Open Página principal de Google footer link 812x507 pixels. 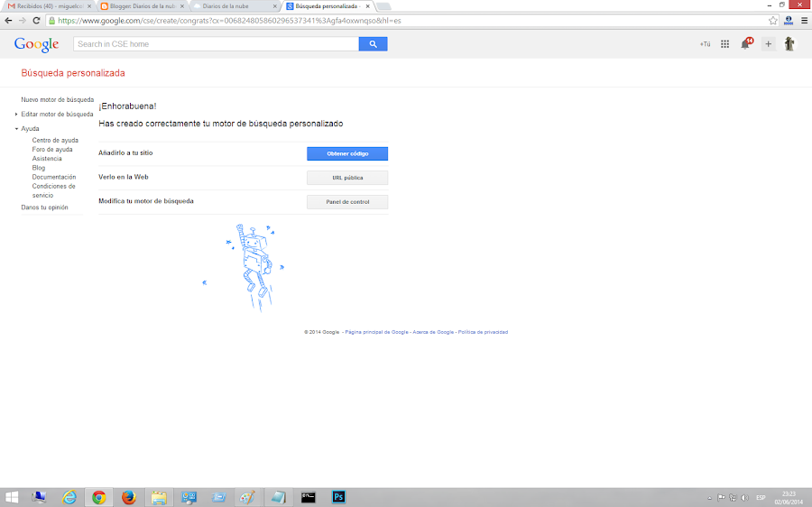[x=376, y=332]
